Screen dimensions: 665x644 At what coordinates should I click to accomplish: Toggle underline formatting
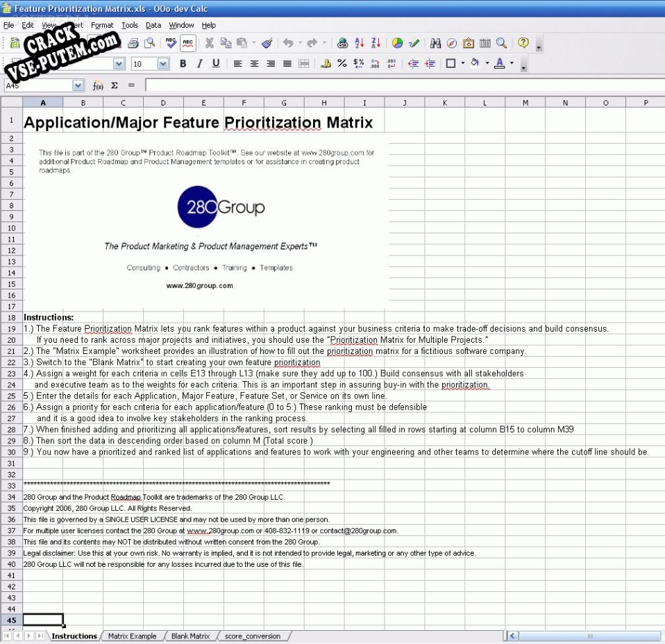click(216, 63)
